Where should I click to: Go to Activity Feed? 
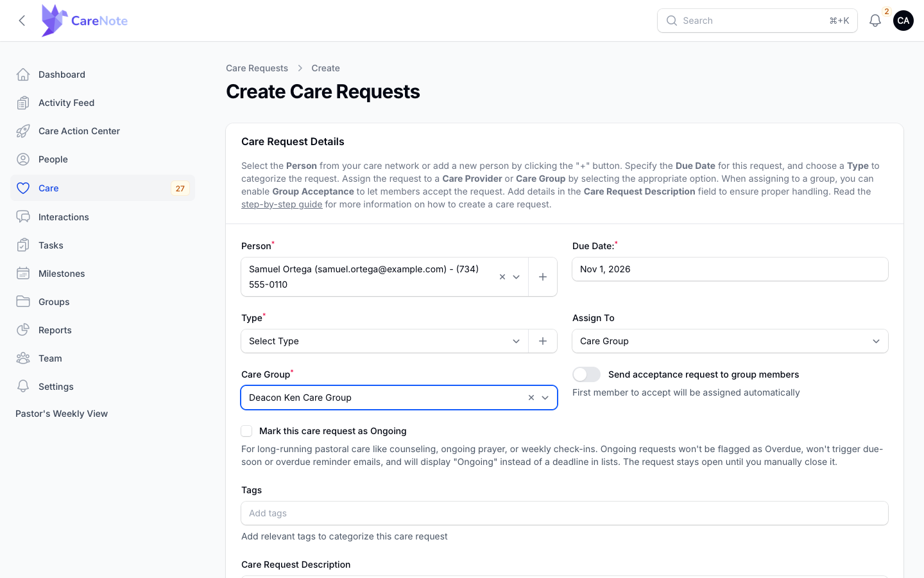click(103, 103)
